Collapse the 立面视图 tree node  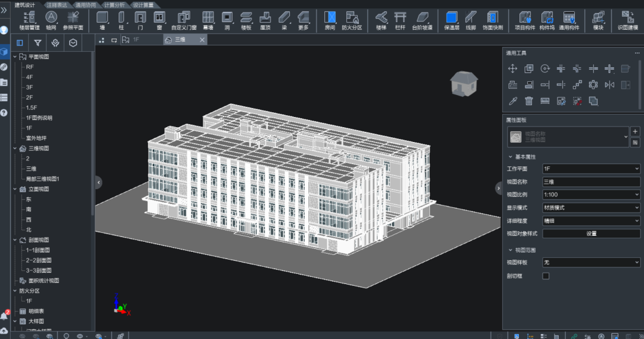pyautogui.click(x=15, y=189)
